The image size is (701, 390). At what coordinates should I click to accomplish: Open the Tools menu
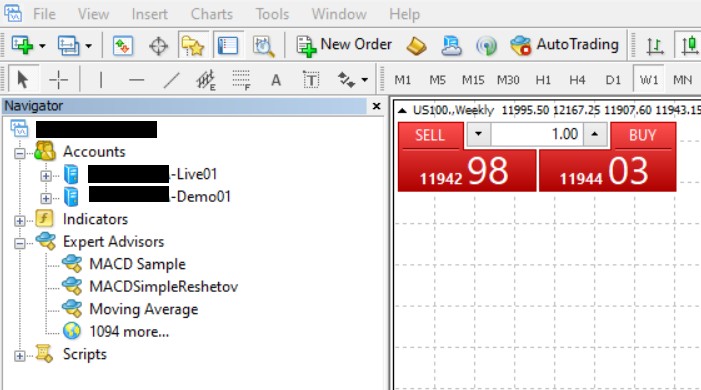click(x=272, y=14)
